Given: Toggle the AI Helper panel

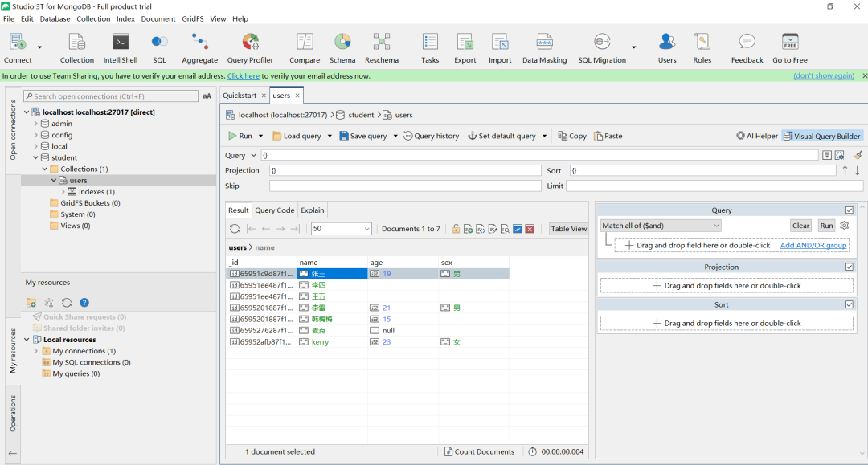Looking at the screenshot, I should pos(757,136).
